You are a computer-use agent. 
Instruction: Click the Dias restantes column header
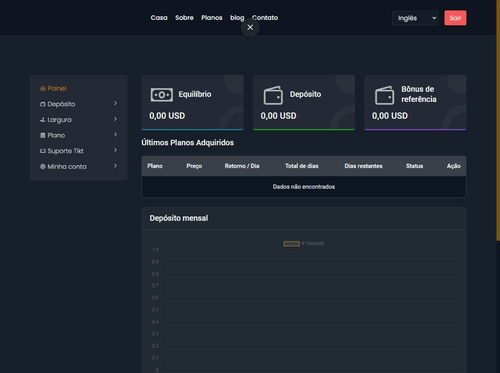[x=363, y=166]
